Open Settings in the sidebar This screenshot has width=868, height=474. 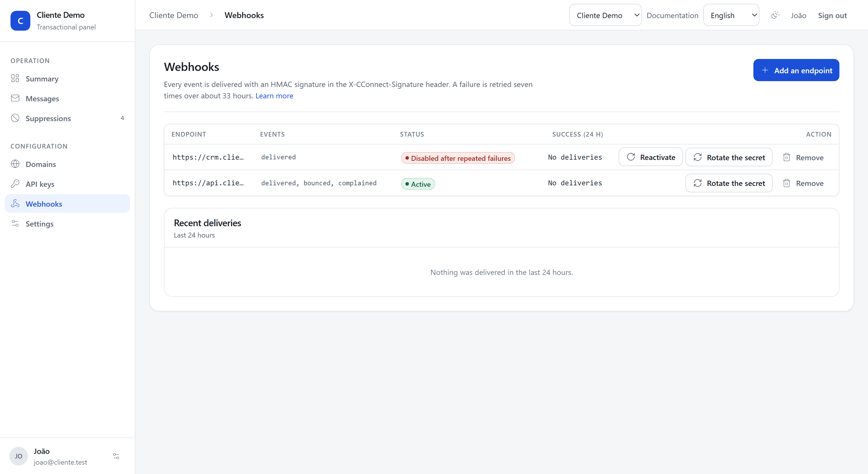67,224
